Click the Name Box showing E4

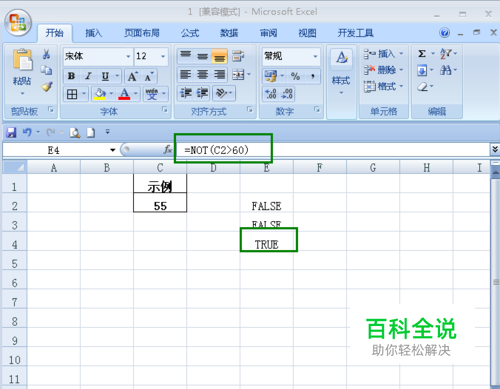click(x=60, y=150)
